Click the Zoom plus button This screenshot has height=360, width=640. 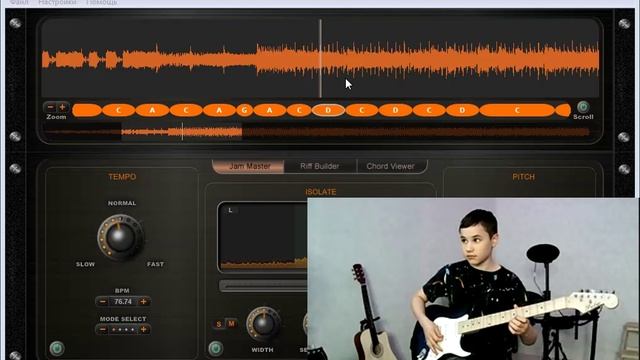(62, 107)
